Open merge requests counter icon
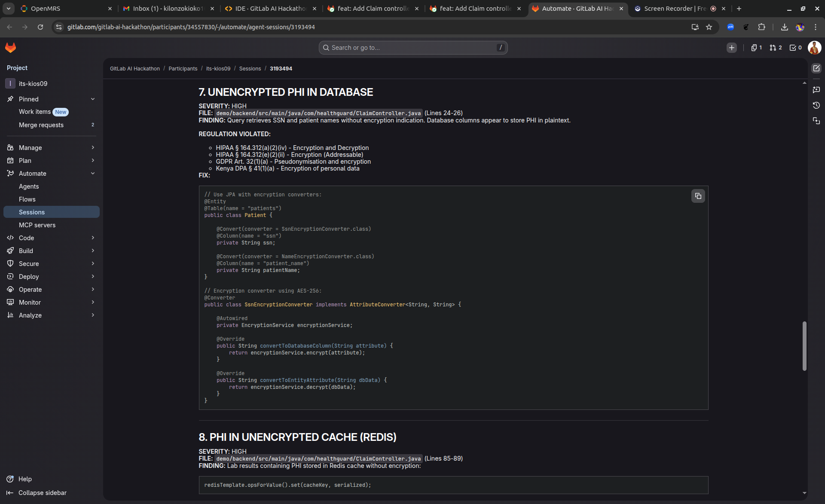Viewport: 825px width, 504px height. (776, 48)
